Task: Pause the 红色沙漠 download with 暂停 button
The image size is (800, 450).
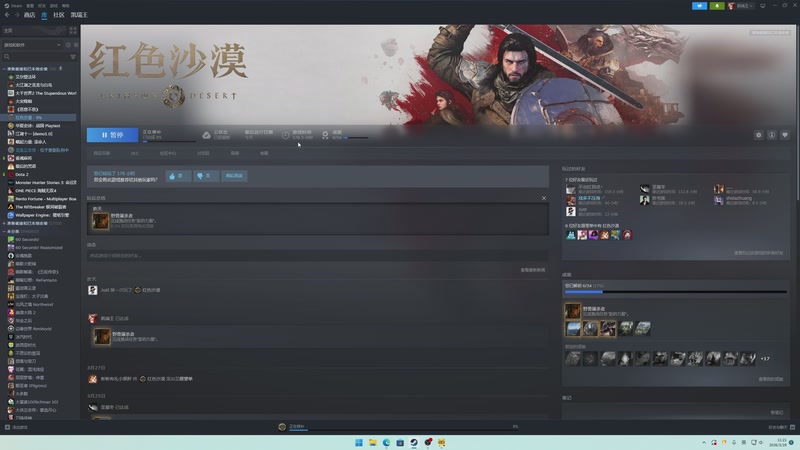Action: 112,135
